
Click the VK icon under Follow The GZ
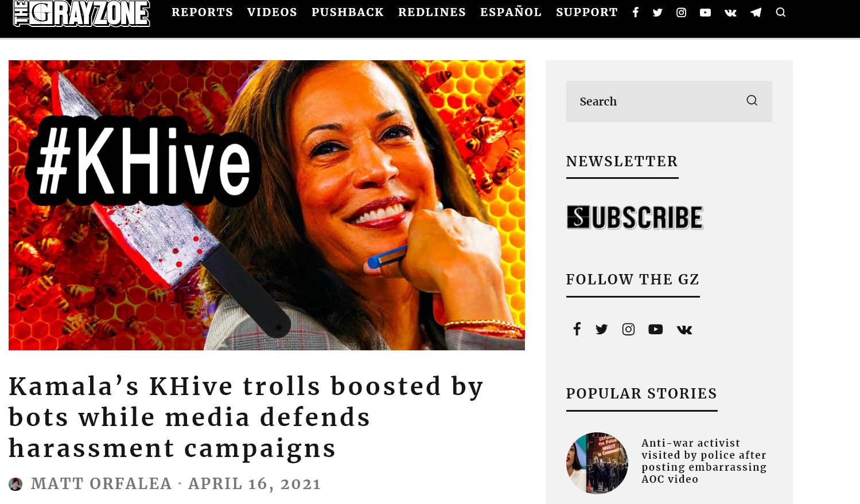[x=684, y=330]
